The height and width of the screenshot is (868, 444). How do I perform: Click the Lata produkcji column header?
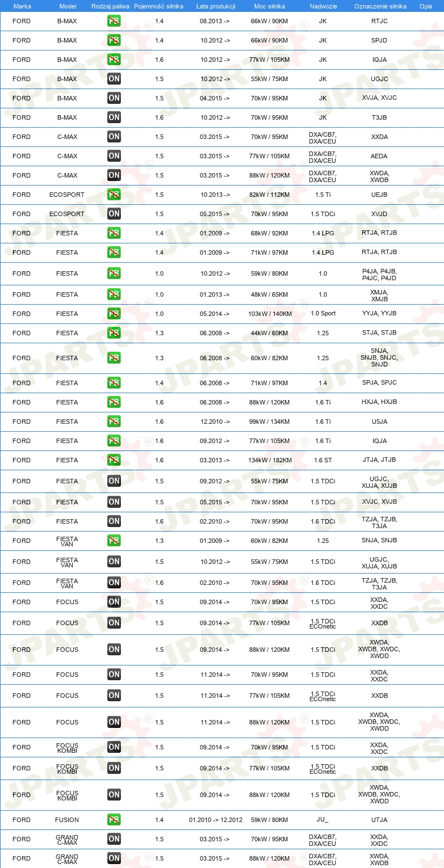216,6
